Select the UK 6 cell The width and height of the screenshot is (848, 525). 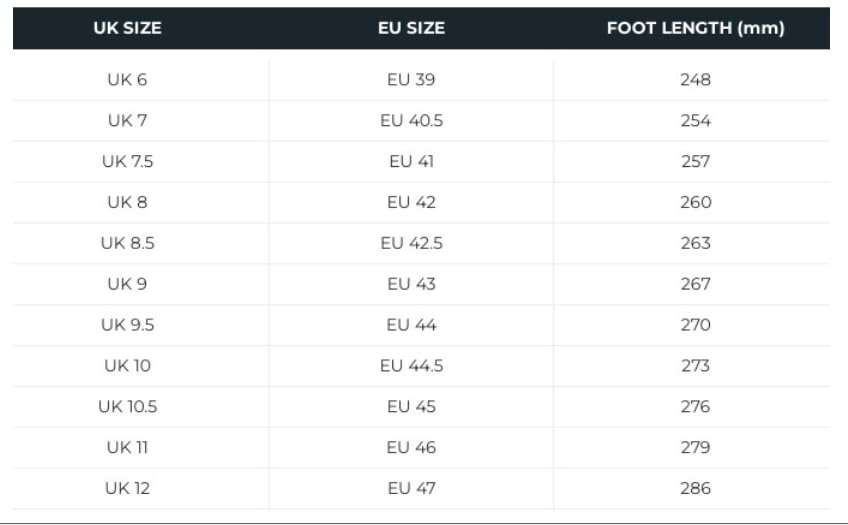(127, 80)
